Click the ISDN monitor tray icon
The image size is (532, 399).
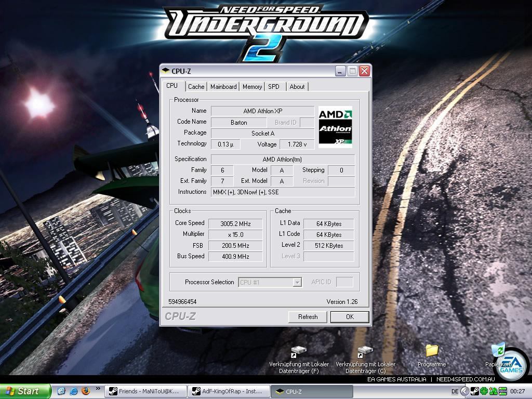pyautogui.click(x=502, y=392)
